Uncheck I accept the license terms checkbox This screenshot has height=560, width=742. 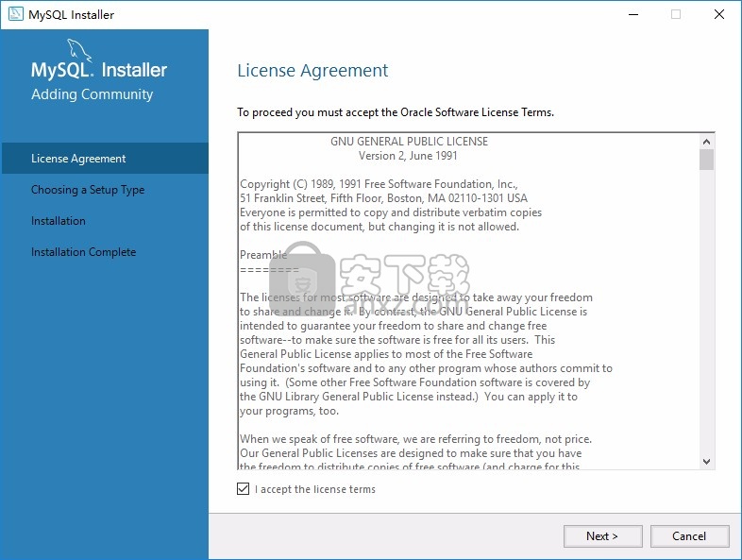(244, 488)
